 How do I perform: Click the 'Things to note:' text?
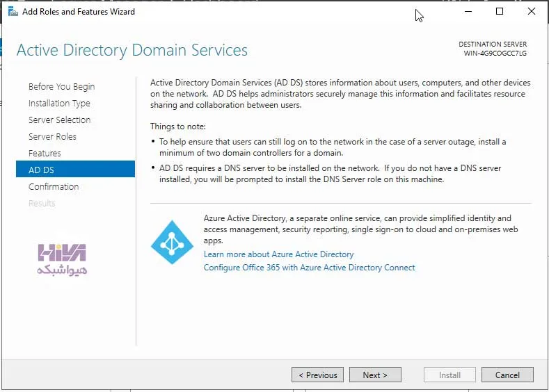(x=178, y=126)
